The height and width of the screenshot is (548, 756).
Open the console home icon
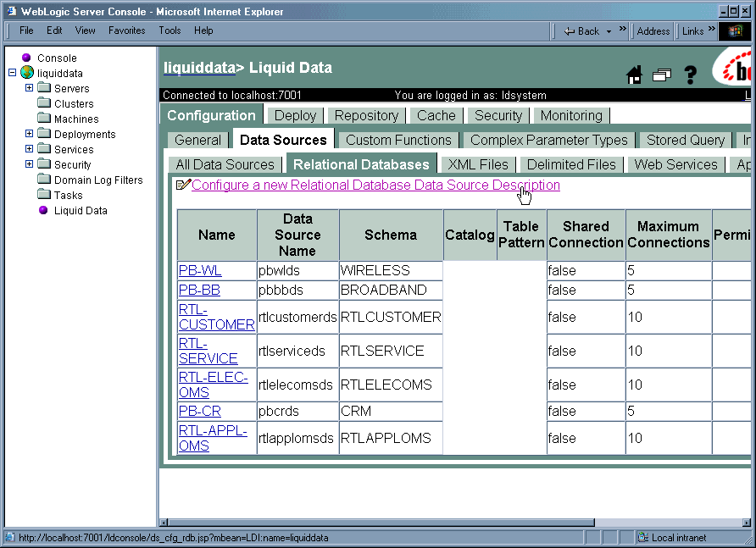pos(634,75)
